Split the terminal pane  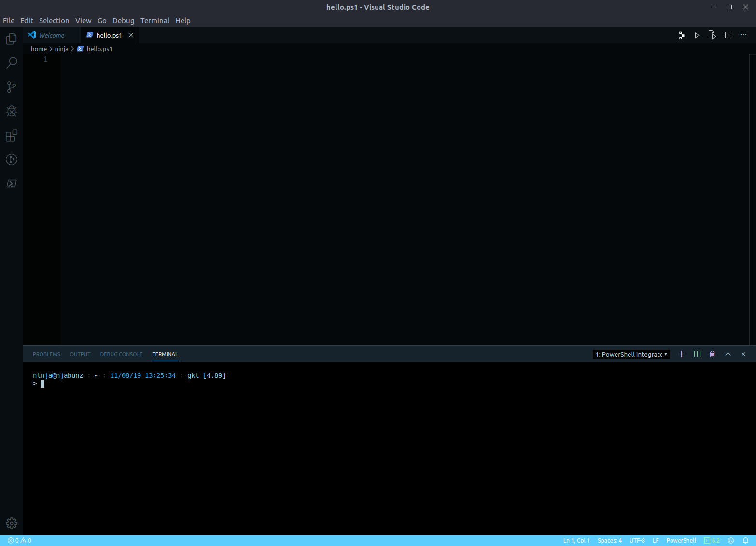click(697, 354)
